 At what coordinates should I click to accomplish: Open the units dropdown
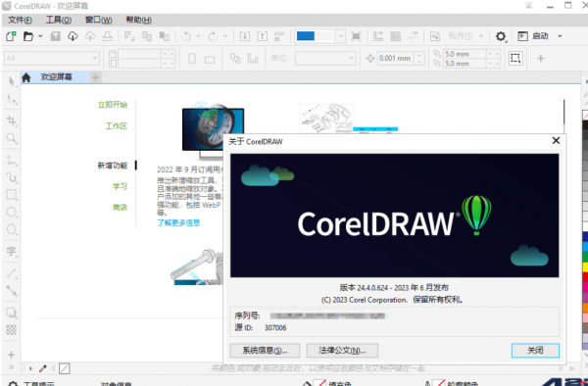(352, 59)
